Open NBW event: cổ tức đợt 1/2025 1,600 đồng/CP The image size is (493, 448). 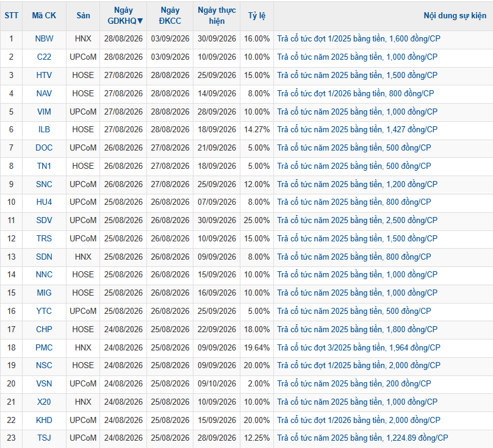(358, 38)
